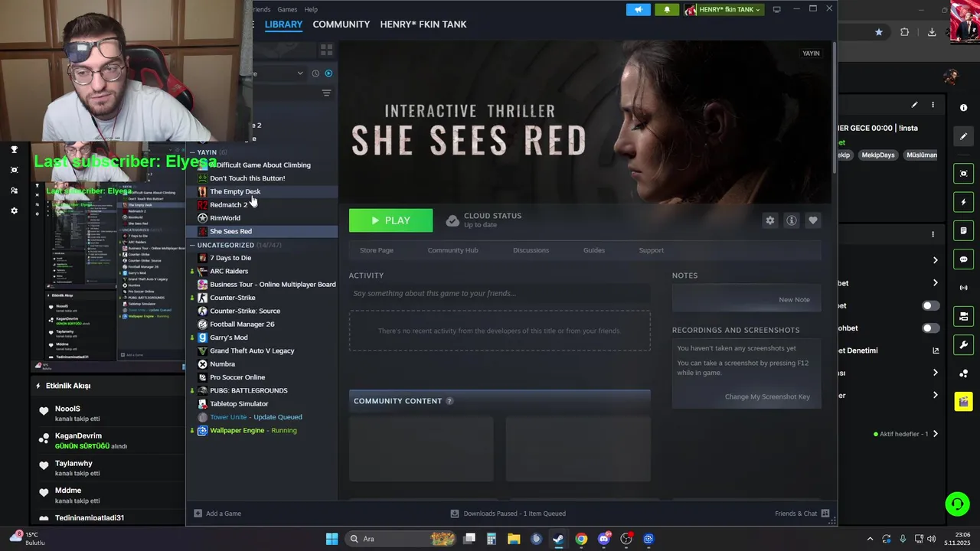
Task: Open library games filter dropdown arrow
Action: (x=300, y=73)
